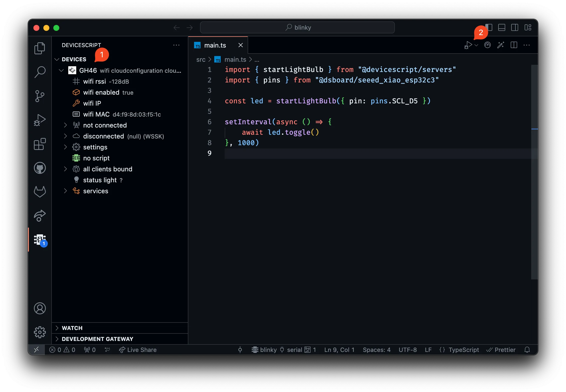Expand the WATCH section
This screenshot has width=566, height=392.
(x=72, y=328)
